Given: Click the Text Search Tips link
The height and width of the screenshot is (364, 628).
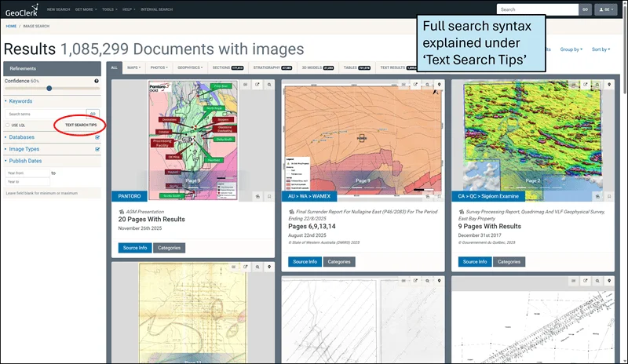Looking at the screenshot, I should [81, 125].
